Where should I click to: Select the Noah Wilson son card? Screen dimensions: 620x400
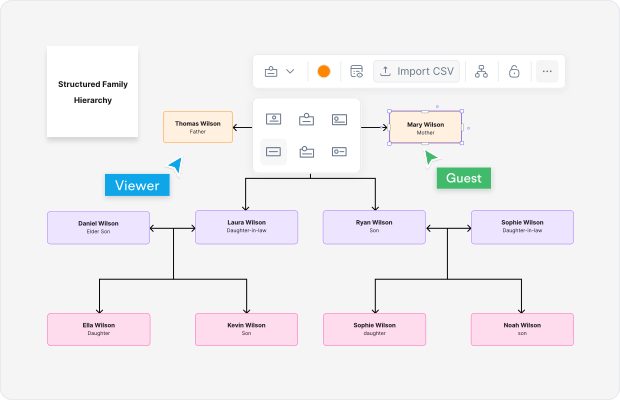pyautogui.click(x=522, y=329)
